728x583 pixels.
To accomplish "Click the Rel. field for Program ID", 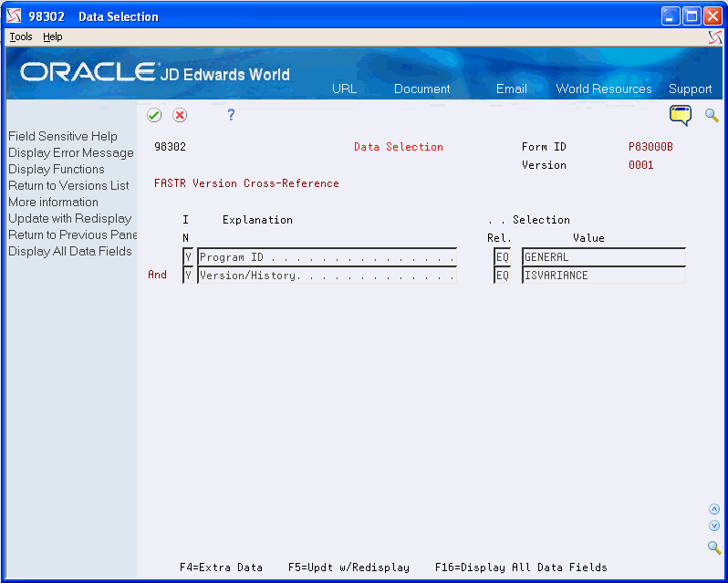I will point(503,256).
